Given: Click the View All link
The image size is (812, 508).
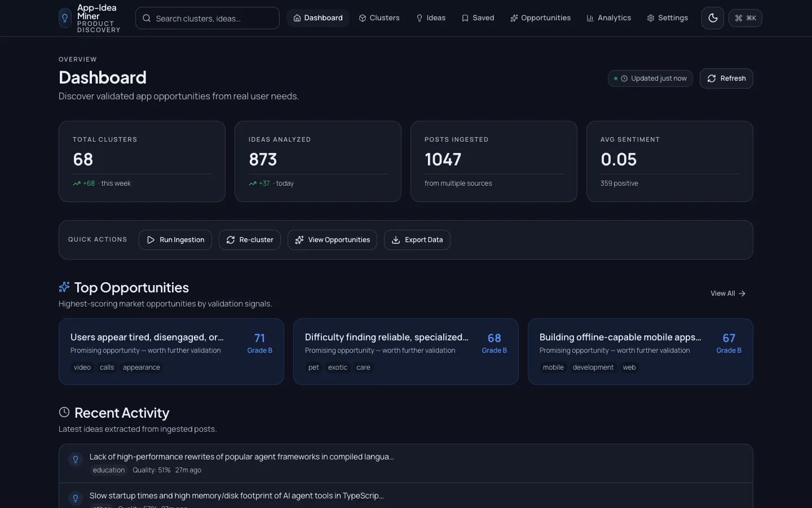Looking at the screenshot, I should (728, 294).
